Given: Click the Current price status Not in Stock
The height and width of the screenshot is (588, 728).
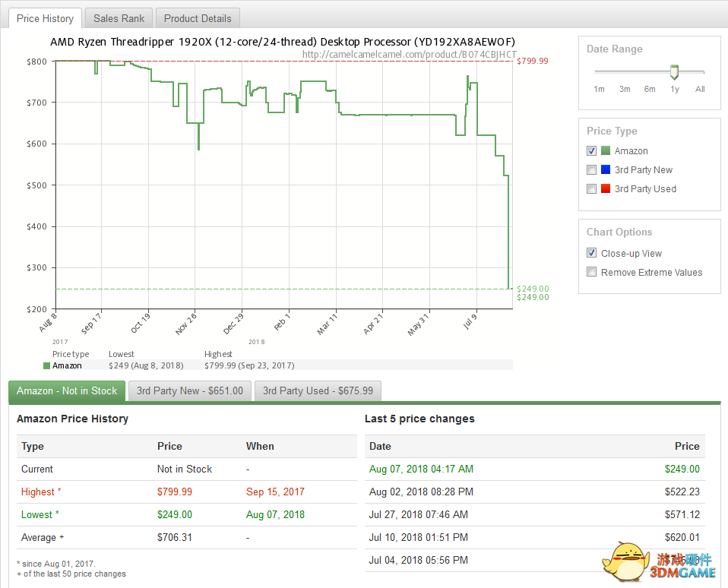Looking at the screenshot, I should tap(185, 469).
